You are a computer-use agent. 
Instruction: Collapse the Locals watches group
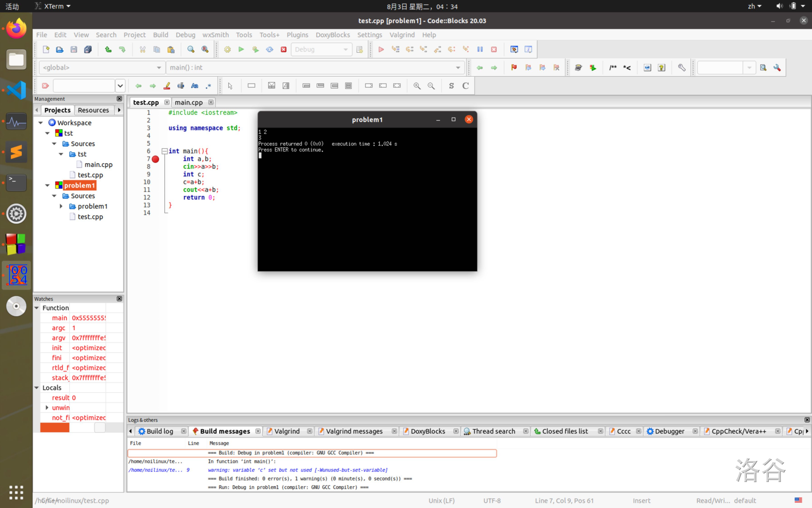tap(37, 388)
